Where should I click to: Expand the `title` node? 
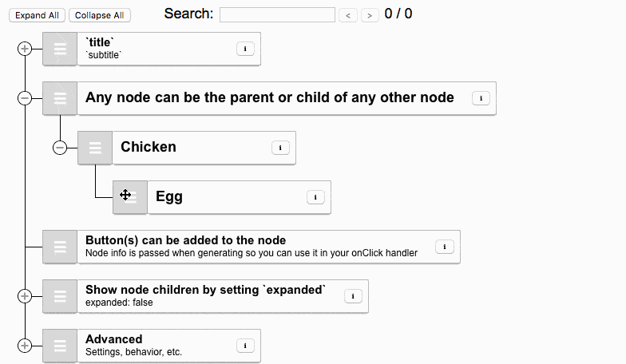[25, 49]
